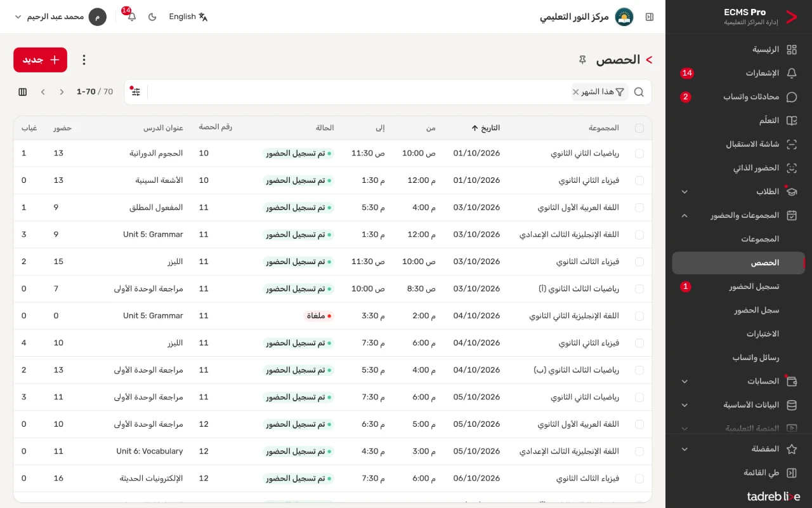The image size is (812, 508).
Task: Click the 1-70 / 70 record counter
Action: pyautogui.click(x=95, y=92)
